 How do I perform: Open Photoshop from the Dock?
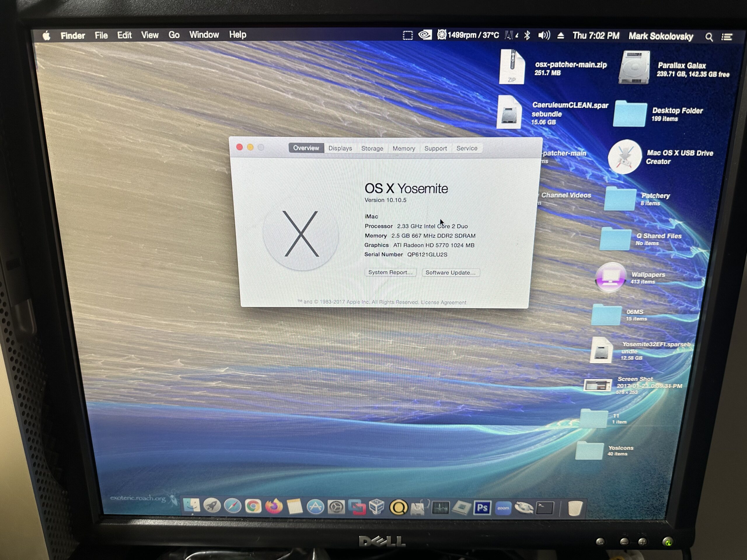482,508
